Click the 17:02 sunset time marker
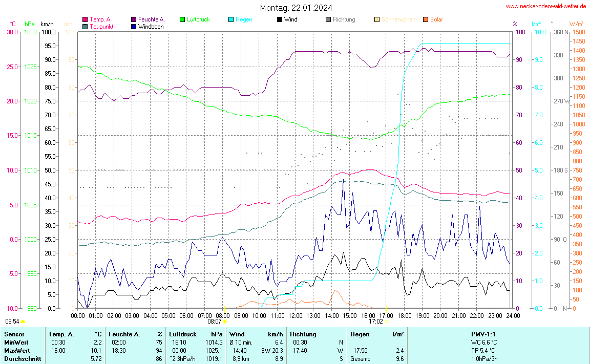This screenshot has width=590, height=364. 375,322
